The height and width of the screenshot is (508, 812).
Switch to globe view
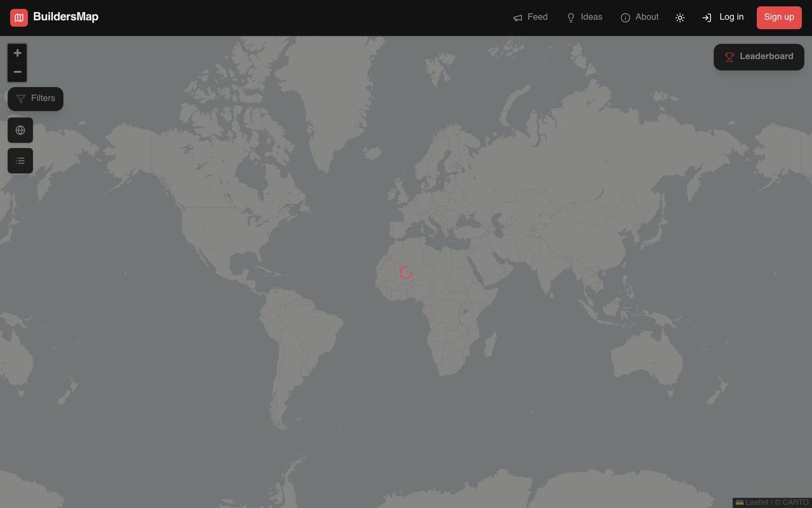point(20,130)
